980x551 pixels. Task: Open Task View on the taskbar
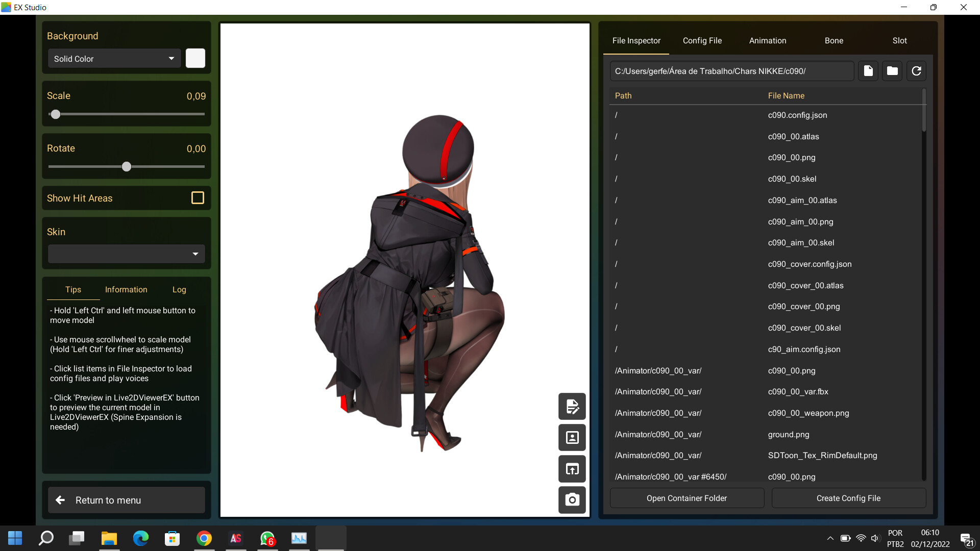[x=78, y=538]
